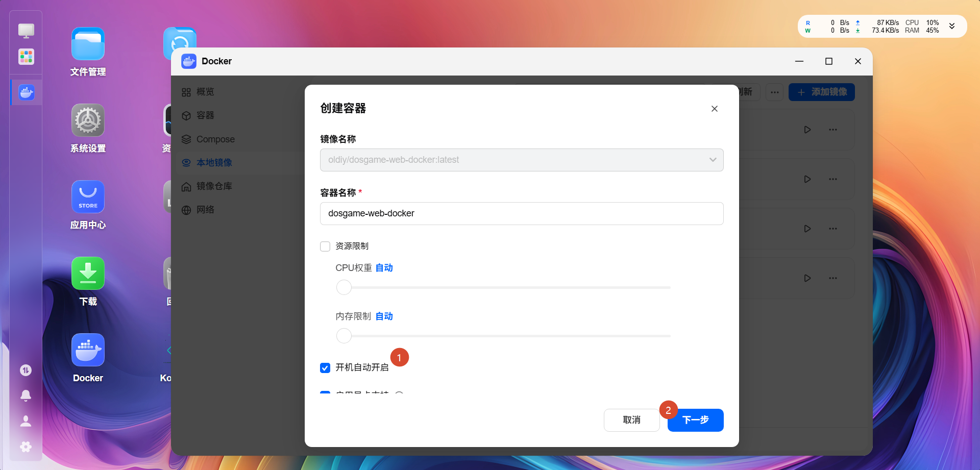
Task: Launch the 应用中心 store icon
Action: click(x=88, y=197)
